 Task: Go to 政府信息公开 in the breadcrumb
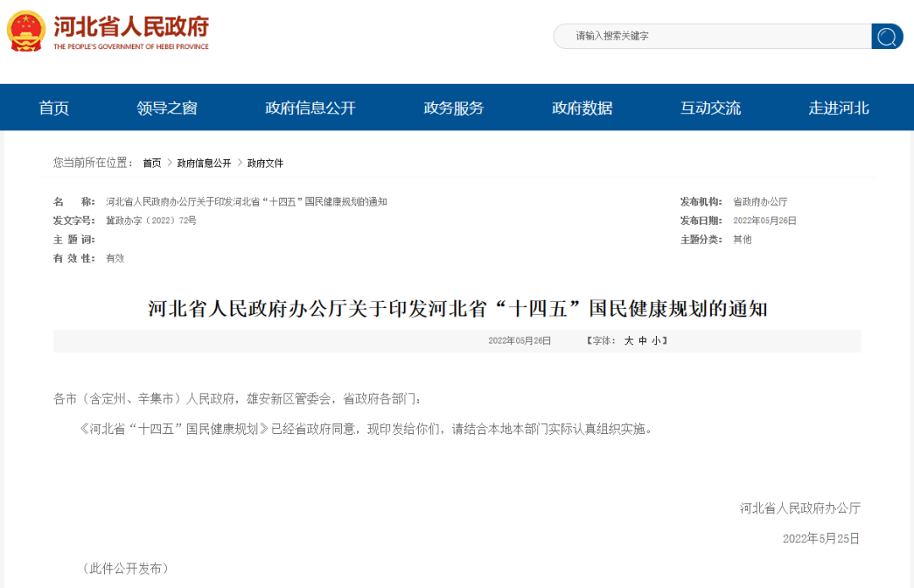tap(204, 163)
